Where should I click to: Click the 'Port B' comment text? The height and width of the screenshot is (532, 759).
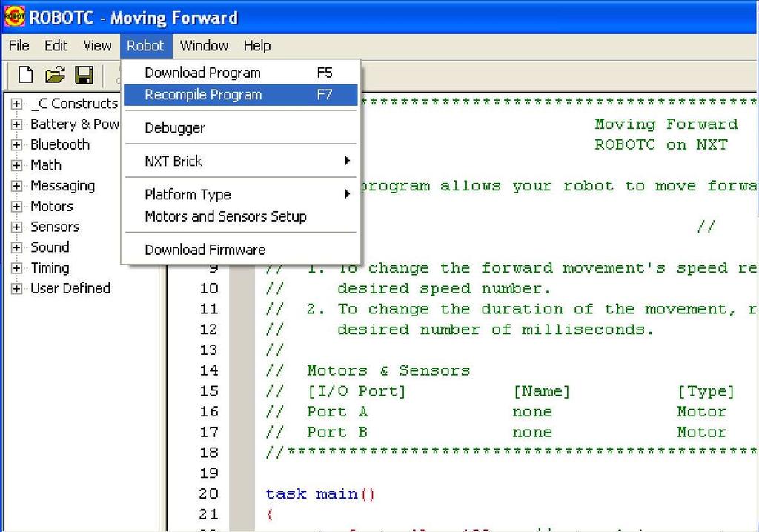337,432
